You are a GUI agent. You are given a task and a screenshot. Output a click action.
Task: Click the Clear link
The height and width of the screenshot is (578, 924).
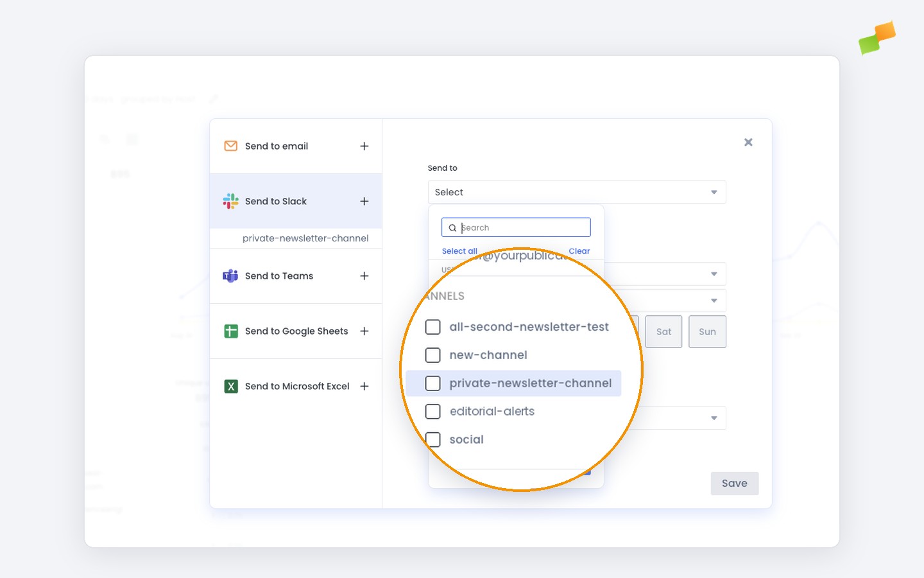click(579, 251)
